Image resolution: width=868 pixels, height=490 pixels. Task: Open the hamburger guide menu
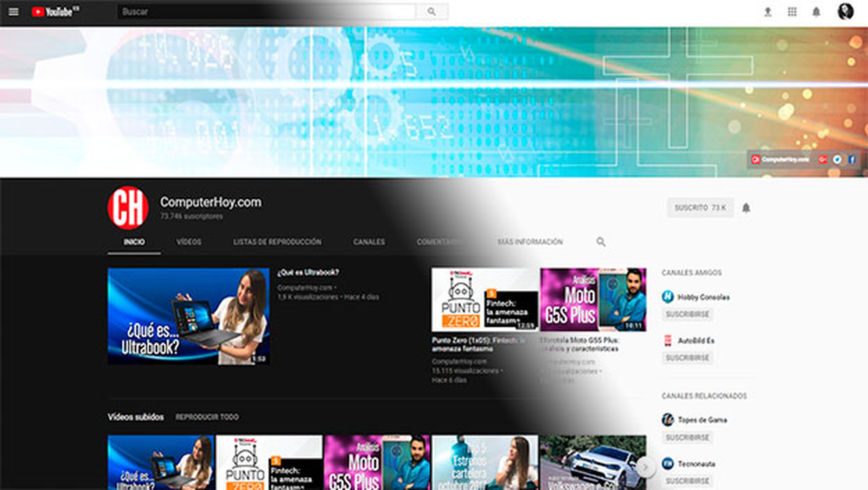pos(14,12)
